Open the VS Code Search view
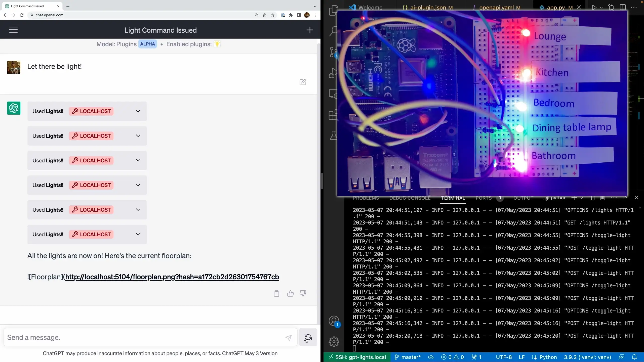This screenshot has width=644, height=362. 333,31
